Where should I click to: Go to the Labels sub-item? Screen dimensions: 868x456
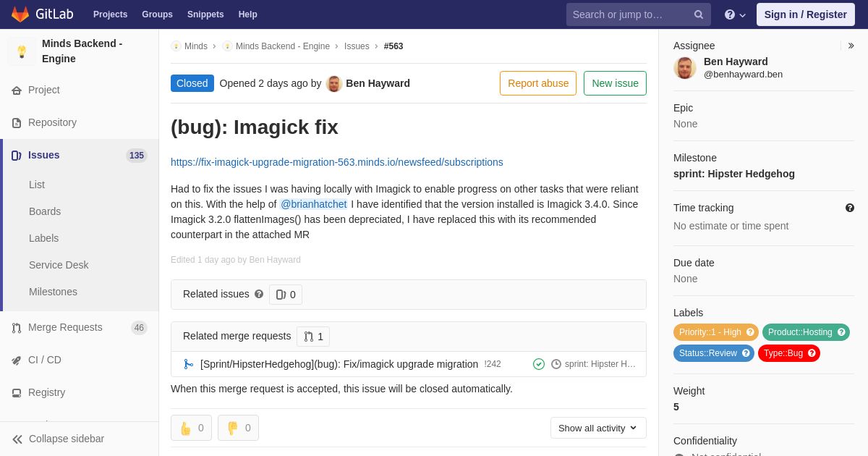click(44, 238)
